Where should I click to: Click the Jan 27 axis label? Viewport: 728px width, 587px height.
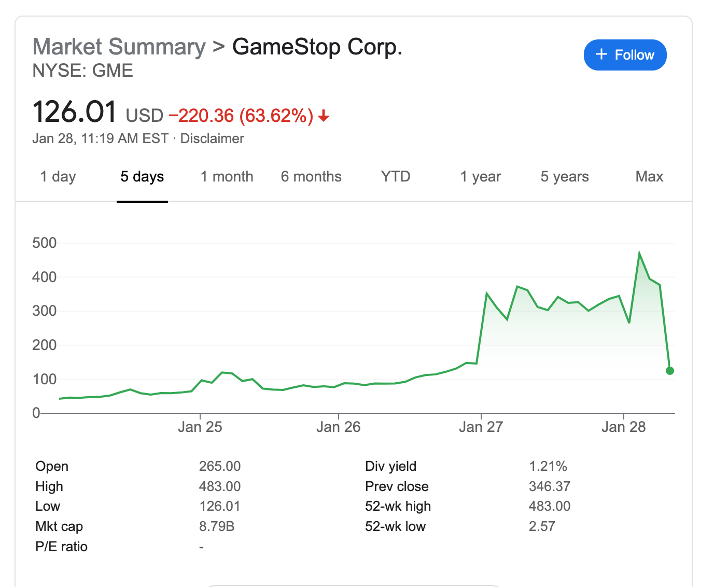tap(481, 427)
